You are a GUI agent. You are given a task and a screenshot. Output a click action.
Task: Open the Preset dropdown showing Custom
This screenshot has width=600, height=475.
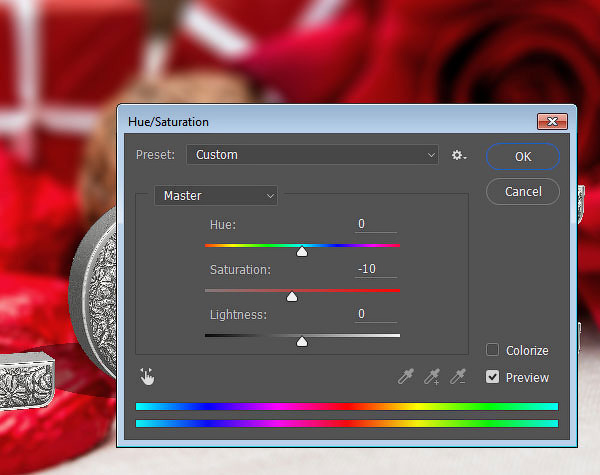pyautogui.click(x=312, y=155)
